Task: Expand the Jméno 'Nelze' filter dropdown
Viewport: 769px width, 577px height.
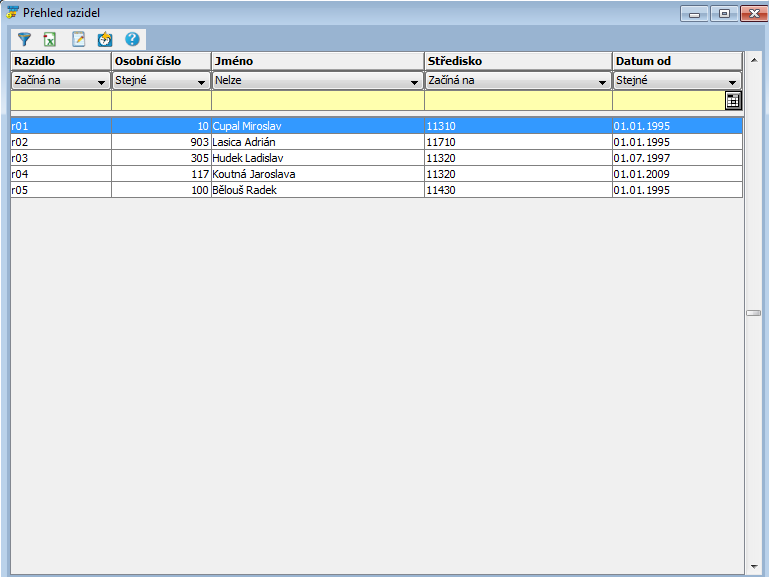Action: point(414,82)
